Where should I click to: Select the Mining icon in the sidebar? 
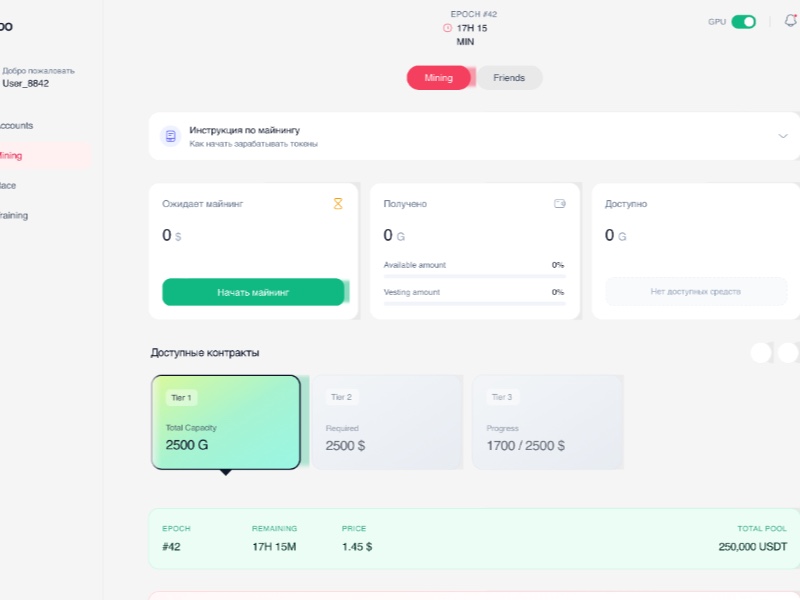tap(4, 155)
